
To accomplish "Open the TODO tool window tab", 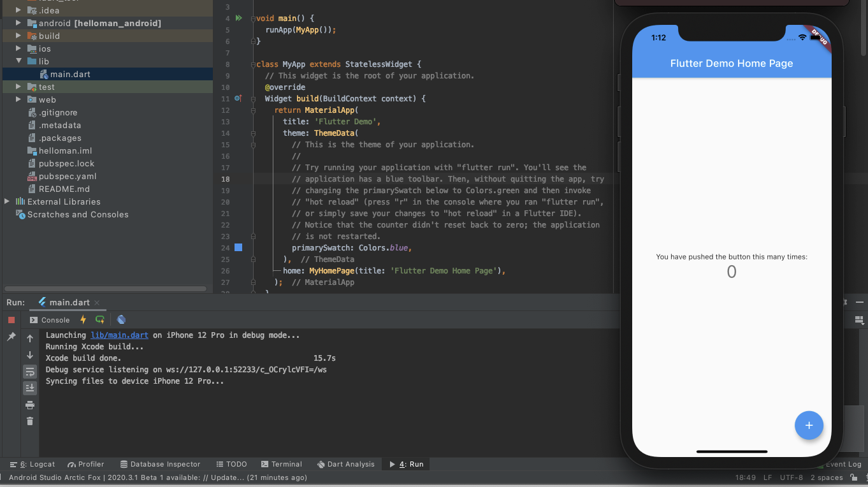I will coord(231,464).
